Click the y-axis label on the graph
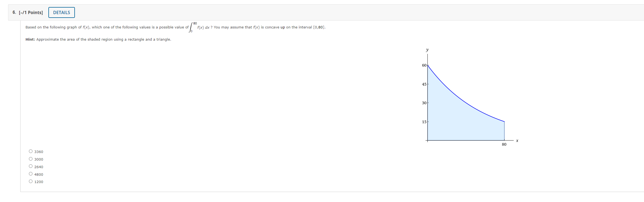The height and width of the screenshot is (202, 644). click(427, 50)
